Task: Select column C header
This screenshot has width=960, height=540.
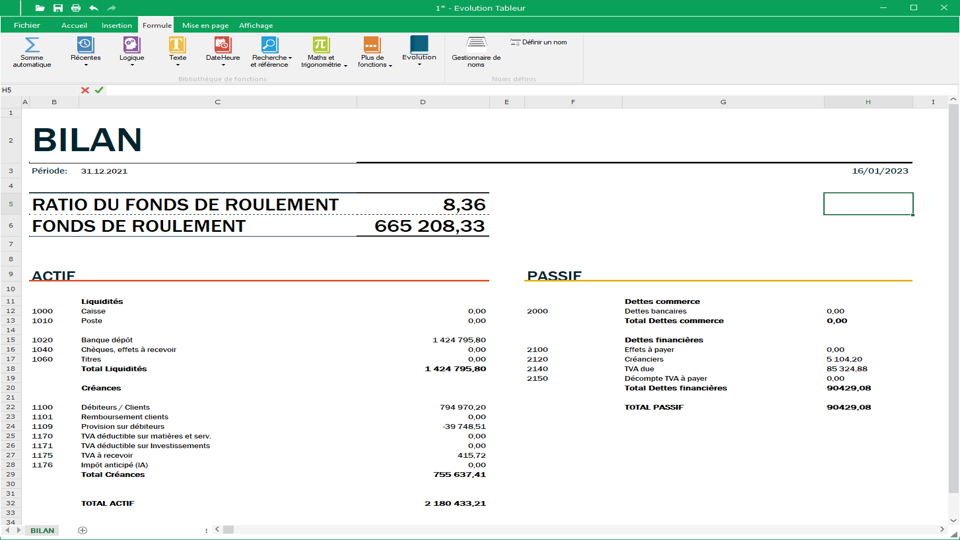Action: pos(217,102)
